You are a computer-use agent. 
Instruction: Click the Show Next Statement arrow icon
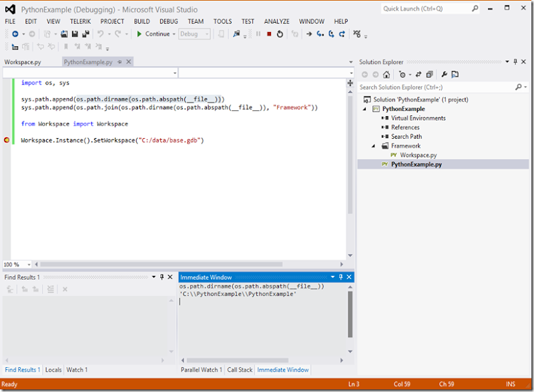pyautogui.click(x=309, y=33)
